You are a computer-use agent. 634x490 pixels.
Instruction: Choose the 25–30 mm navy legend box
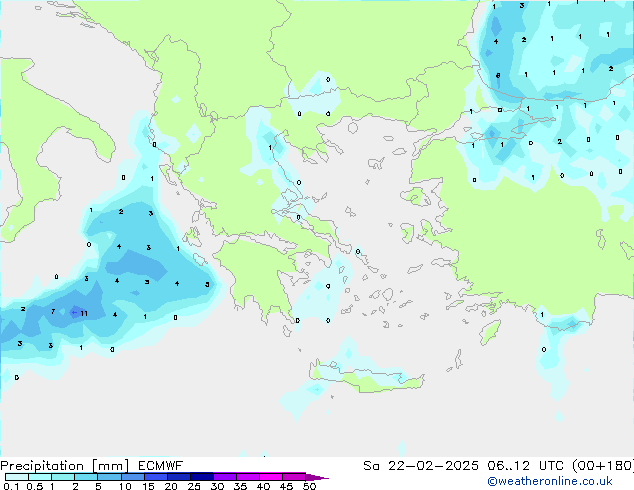point(201,477)
